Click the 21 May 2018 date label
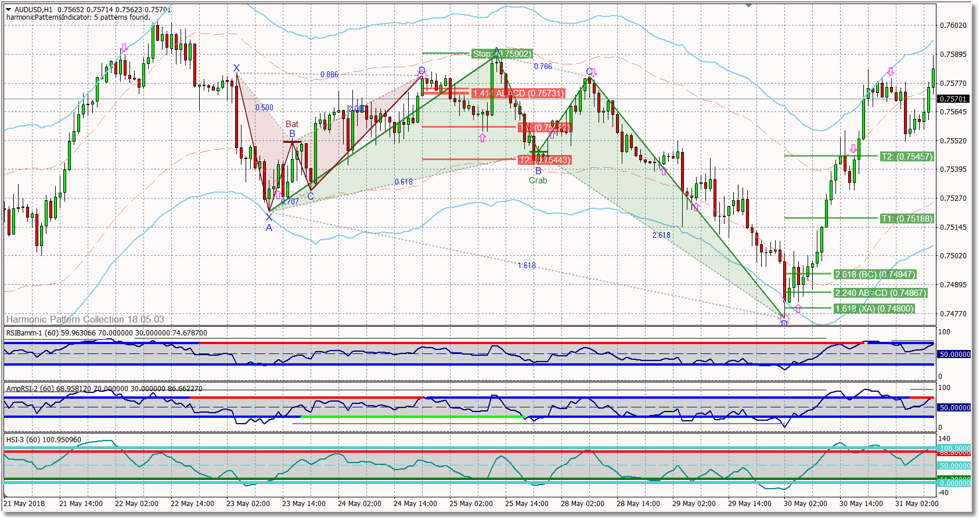This screenshot has width=980, height=520. coord(24,504)
